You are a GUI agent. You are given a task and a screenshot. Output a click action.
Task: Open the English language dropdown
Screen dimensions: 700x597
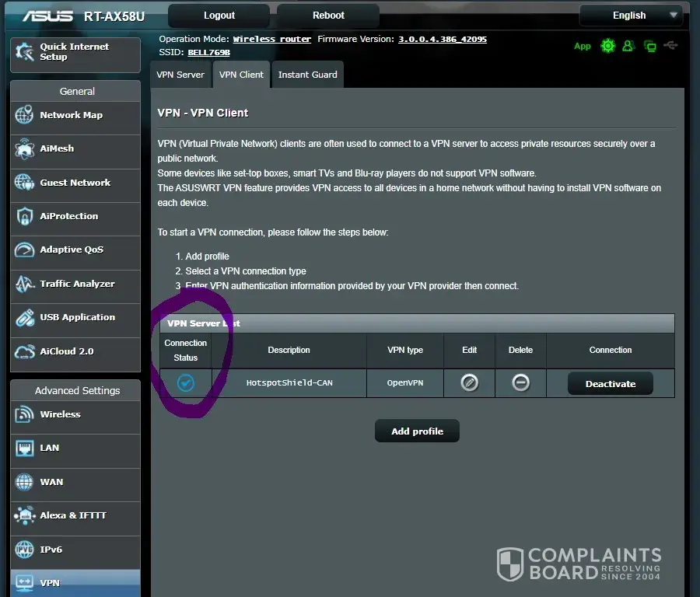(631, 16)
